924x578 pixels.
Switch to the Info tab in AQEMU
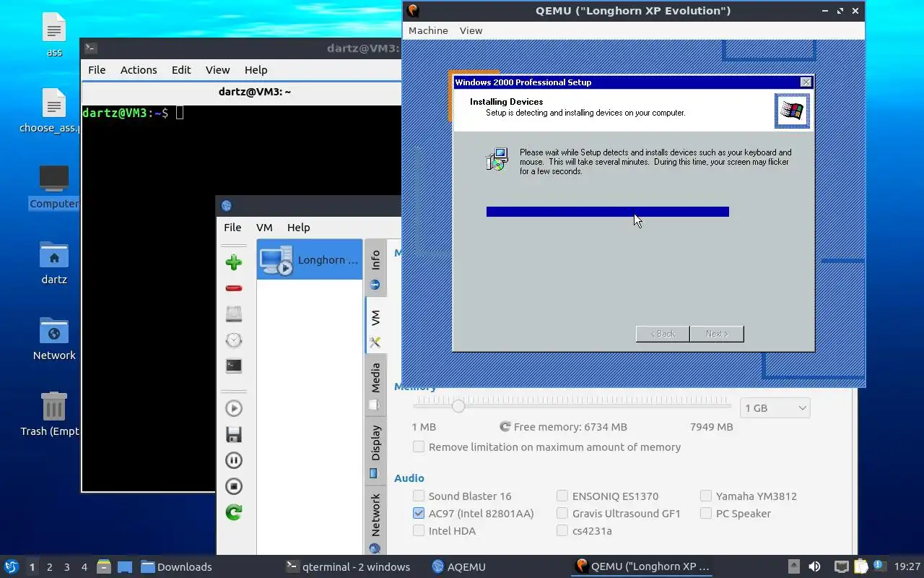pyautogui.click(x=375, y=268)
